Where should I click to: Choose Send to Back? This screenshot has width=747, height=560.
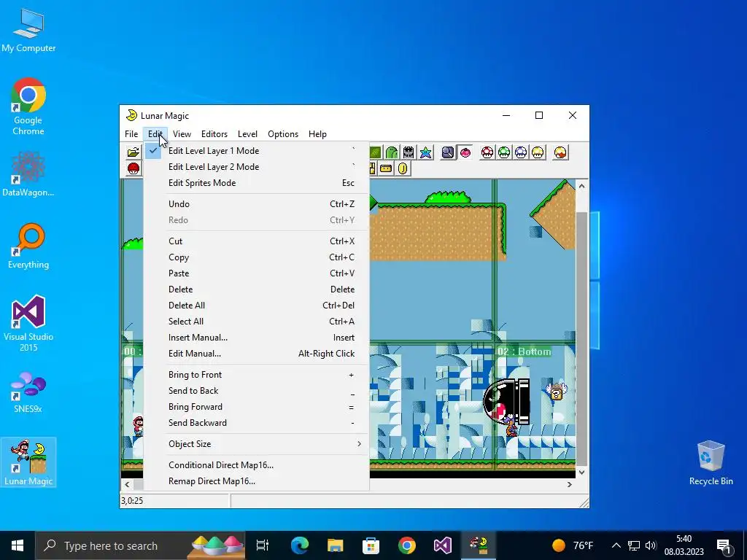click(x=256, y=391)
